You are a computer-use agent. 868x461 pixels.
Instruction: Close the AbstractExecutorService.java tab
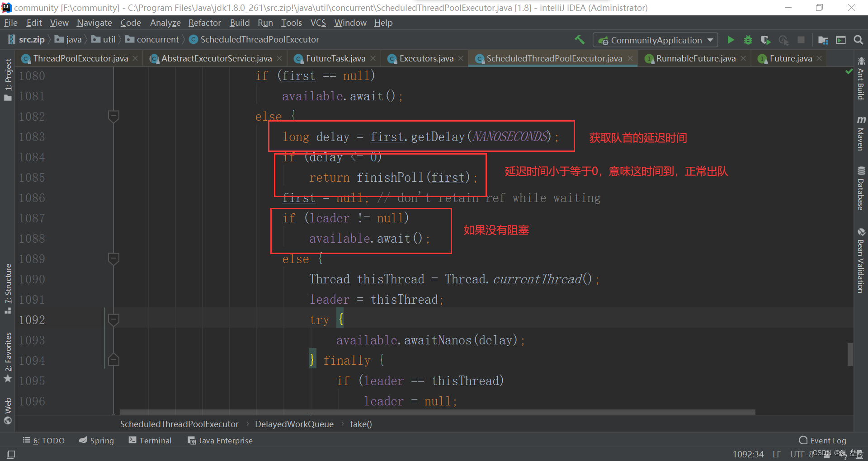pyautogui.click(x=279, y=58)
